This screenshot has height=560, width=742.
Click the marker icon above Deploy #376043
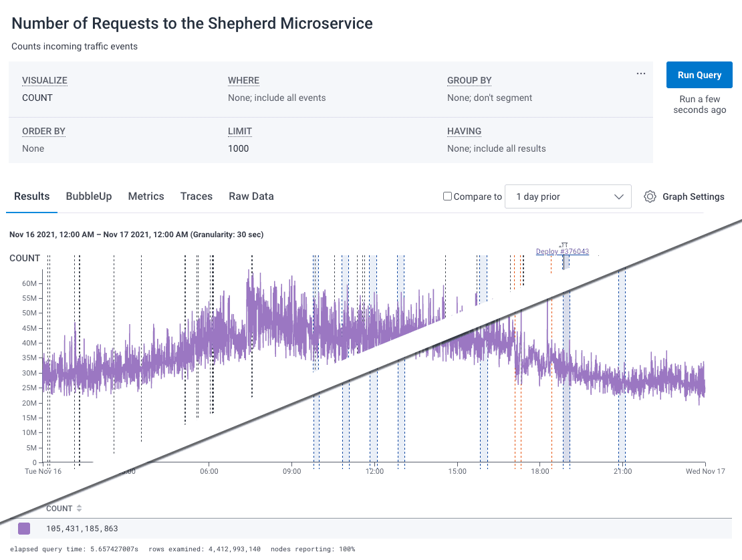point(564,245)
